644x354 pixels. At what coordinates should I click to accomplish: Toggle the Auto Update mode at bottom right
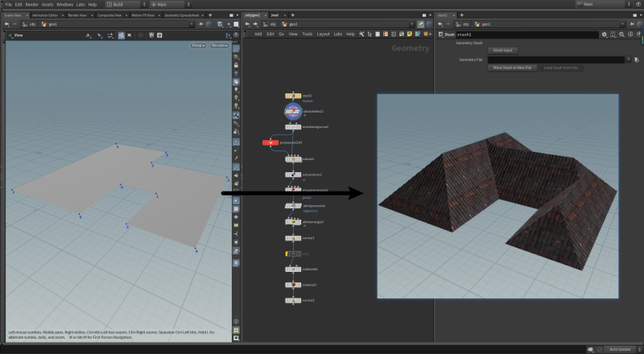619,349
